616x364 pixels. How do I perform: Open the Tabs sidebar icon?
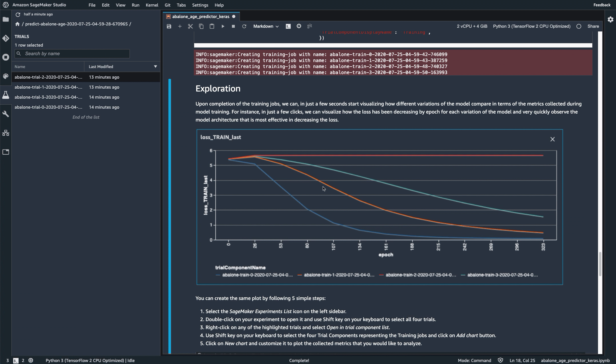click(6, 152)
